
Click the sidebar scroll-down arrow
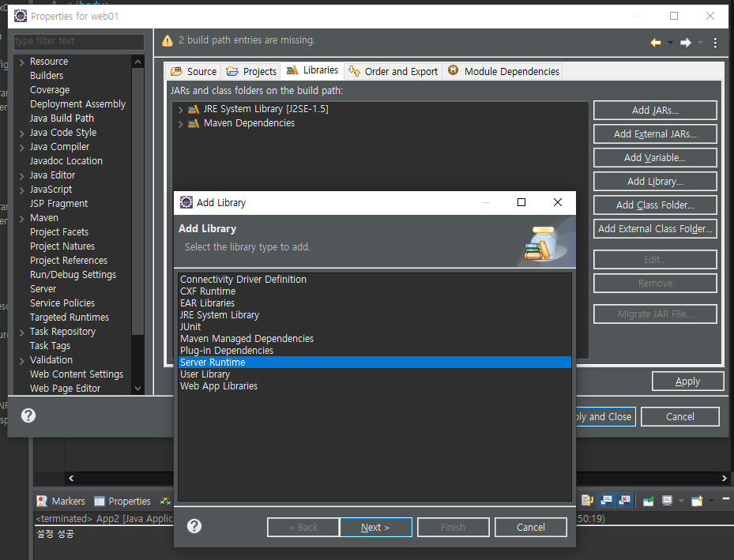(x=137, y=389)
